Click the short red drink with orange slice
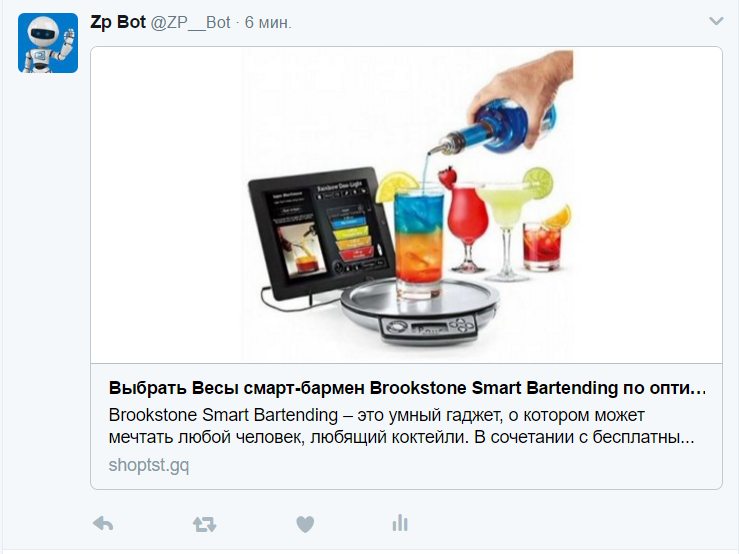 tap(543, 241)
